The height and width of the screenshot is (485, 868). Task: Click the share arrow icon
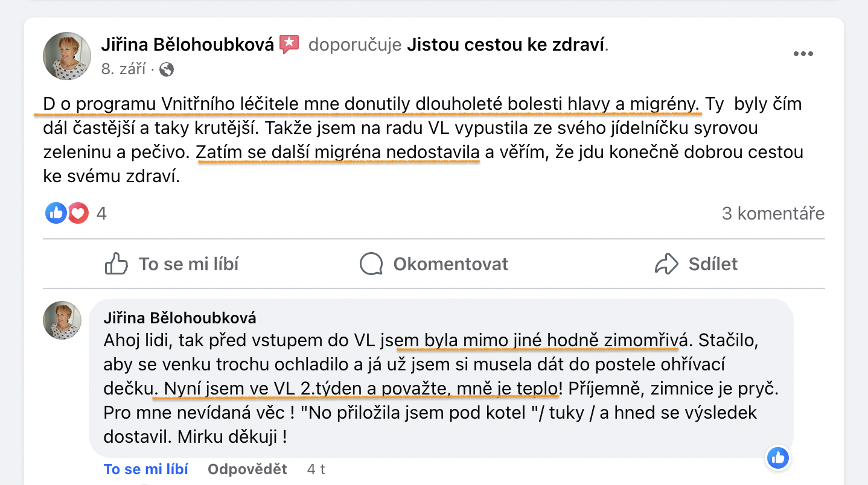666,264
